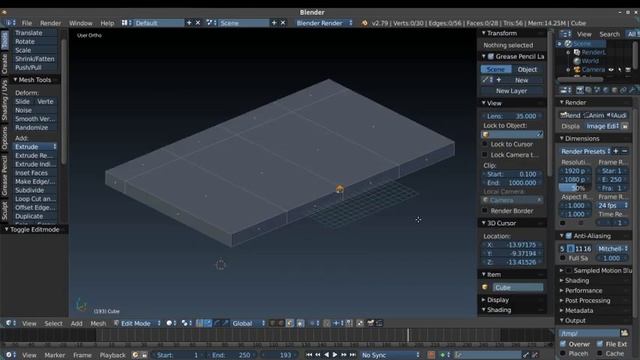Image resolution: width=640 pixels, height=360 pixels.
Task: Open the Scene properties tab icon
Action: [x=597, y=90]
